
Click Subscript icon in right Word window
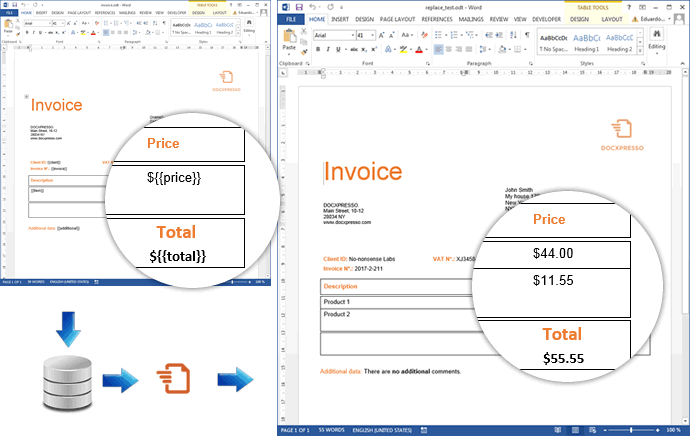coord(364,49)
